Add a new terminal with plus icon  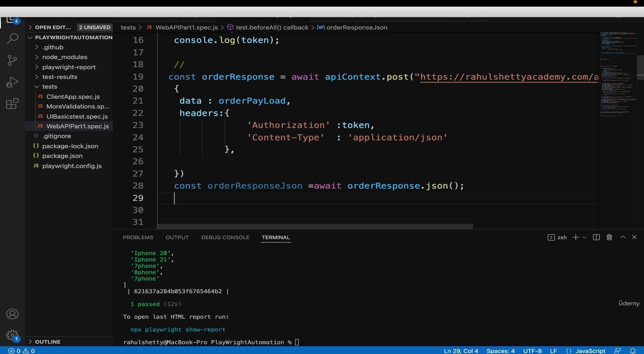click(x=576, y=237)
